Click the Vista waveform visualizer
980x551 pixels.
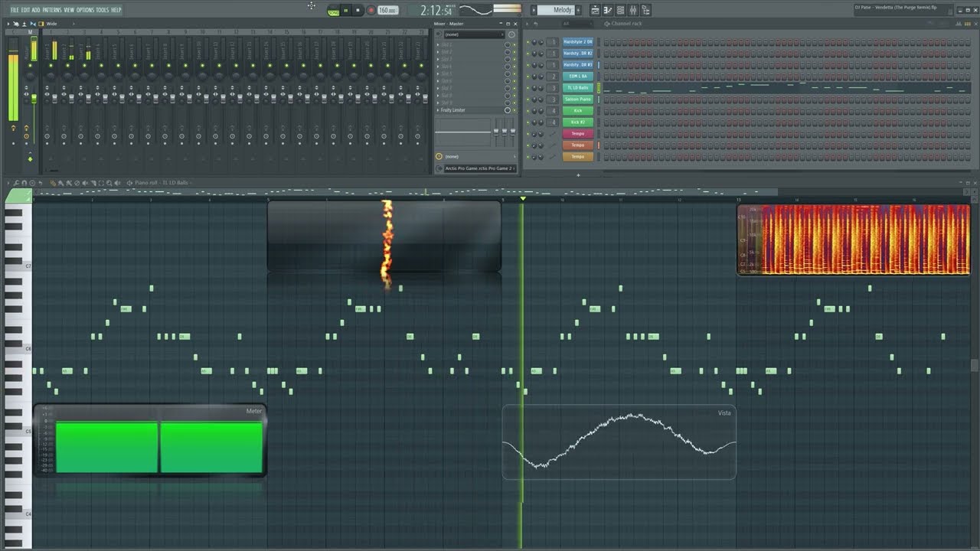[619, 442]
